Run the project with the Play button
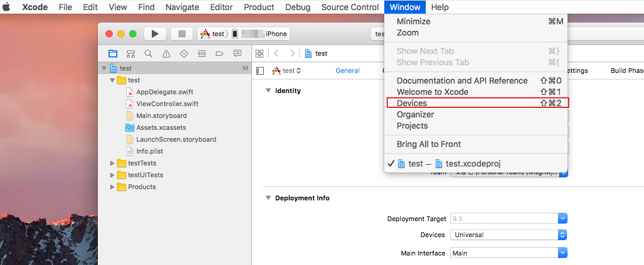Image resolution: width=644 pixels, height=265 pixels. click(155, 34)
